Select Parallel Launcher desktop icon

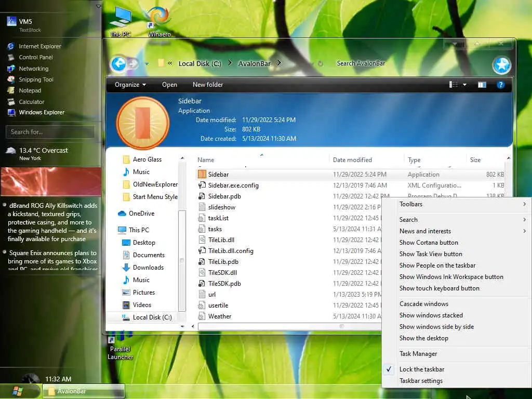click(x=120, y=347)
